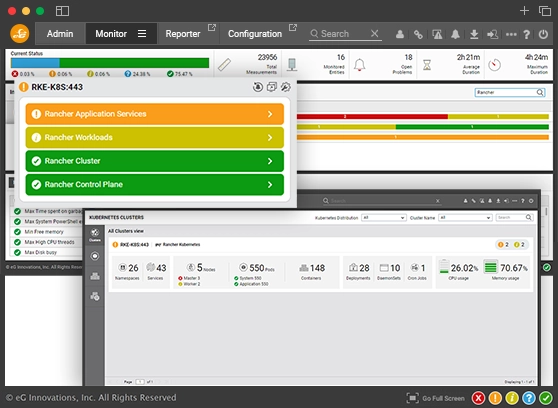Image resolution: width=558 pixels, height=408 pixels.
Task: Open the Cluster Name dropdown
Action: click(x=465, y=218)
